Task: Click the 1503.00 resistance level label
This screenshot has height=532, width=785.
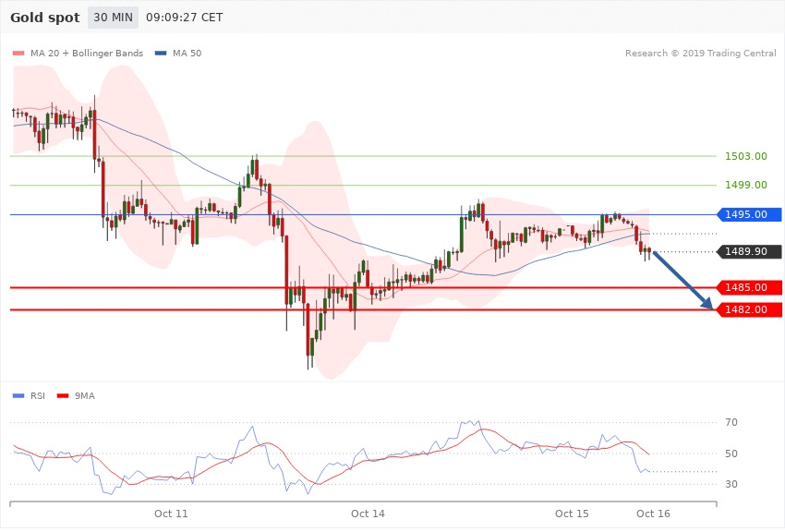Action: (x=746, y=156)
